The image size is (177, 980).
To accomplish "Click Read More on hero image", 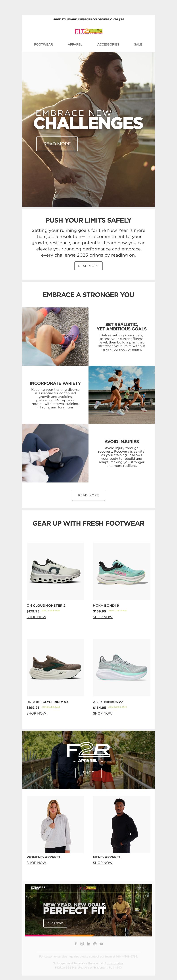I will point(57,144).
